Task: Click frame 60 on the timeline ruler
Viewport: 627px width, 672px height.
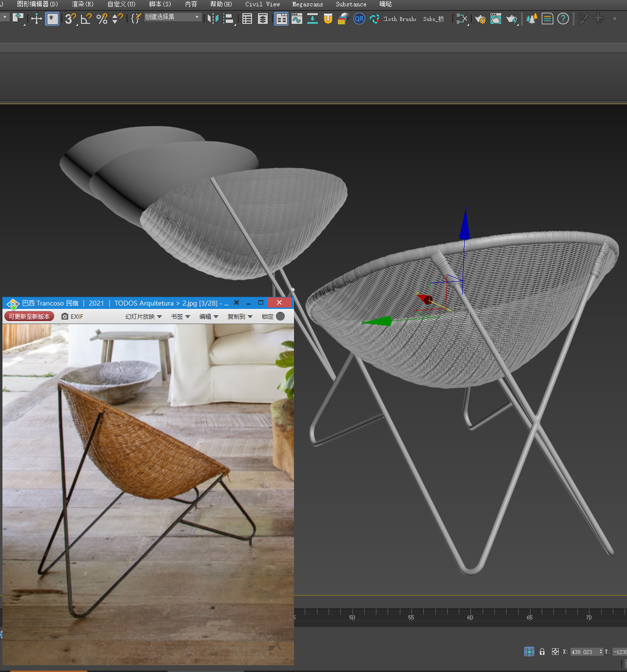Action: [x=470, y=612]
